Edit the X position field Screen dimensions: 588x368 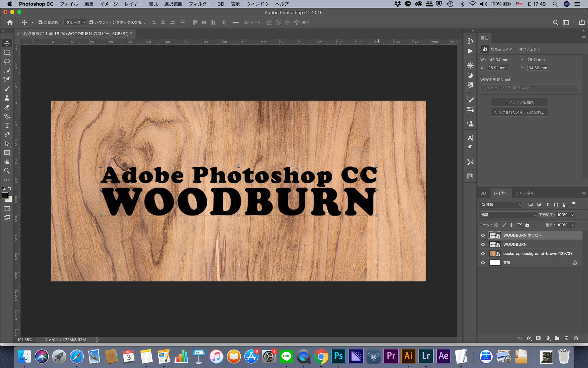[x=498, y=68]
